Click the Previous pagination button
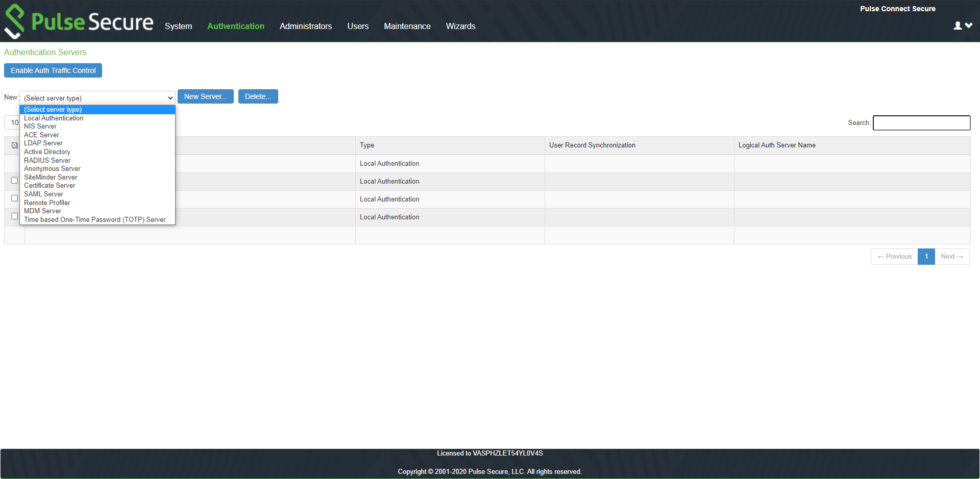Image resolution: width=980 pixels, height=479 pixels. coord(894,257)
